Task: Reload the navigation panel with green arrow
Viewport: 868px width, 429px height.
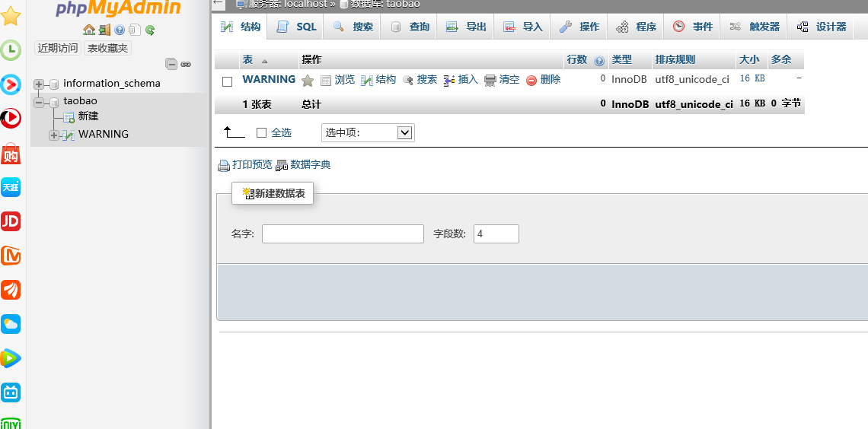Action: coord(150,30)
